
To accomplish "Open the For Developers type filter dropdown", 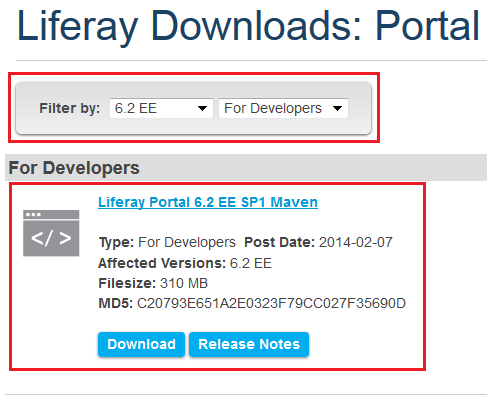I will pyautogui.click(x=283, y=108).
